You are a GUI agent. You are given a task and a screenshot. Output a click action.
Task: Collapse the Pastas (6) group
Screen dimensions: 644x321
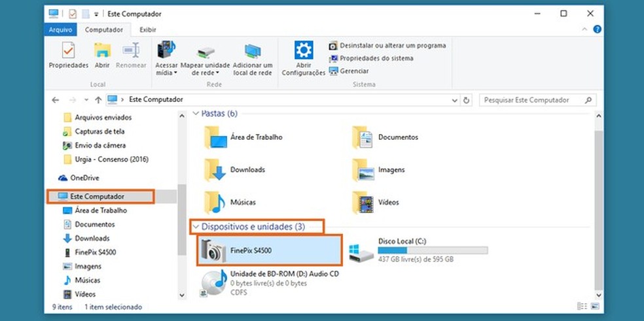pyautogui.click(x=196, y=113)
